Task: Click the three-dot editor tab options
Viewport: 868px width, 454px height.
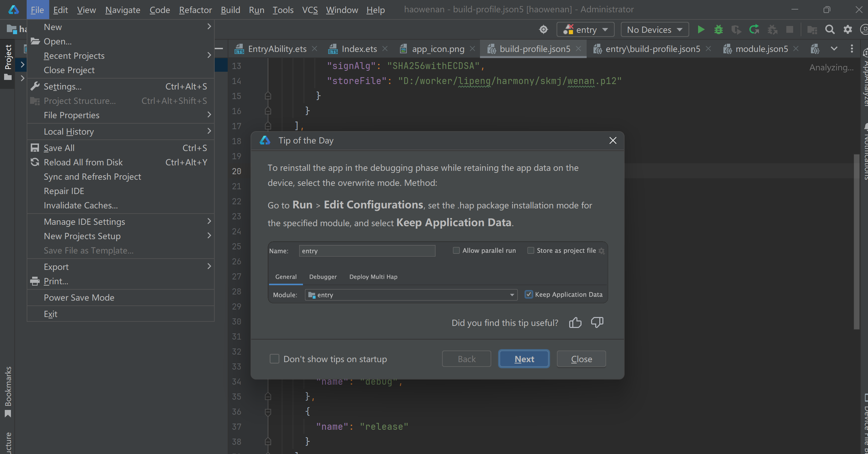Action: [852, 49]
